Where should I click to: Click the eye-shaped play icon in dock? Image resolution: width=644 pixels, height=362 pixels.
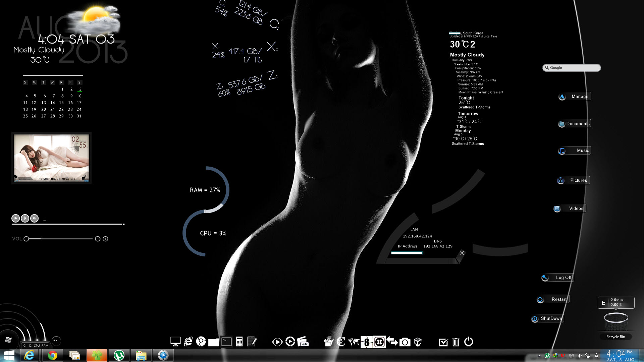(277, 342)
